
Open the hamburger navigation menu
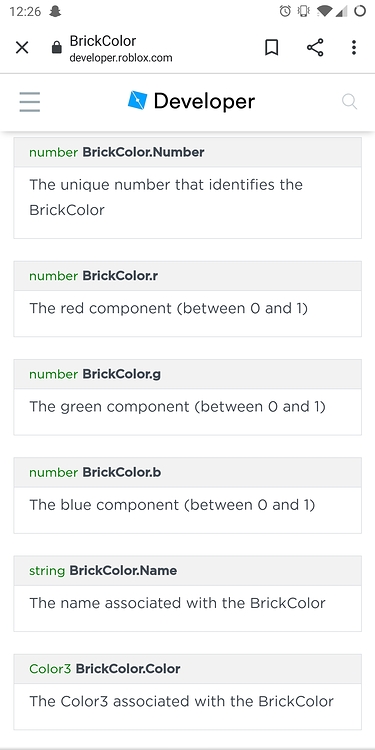(x=30, y=102)
